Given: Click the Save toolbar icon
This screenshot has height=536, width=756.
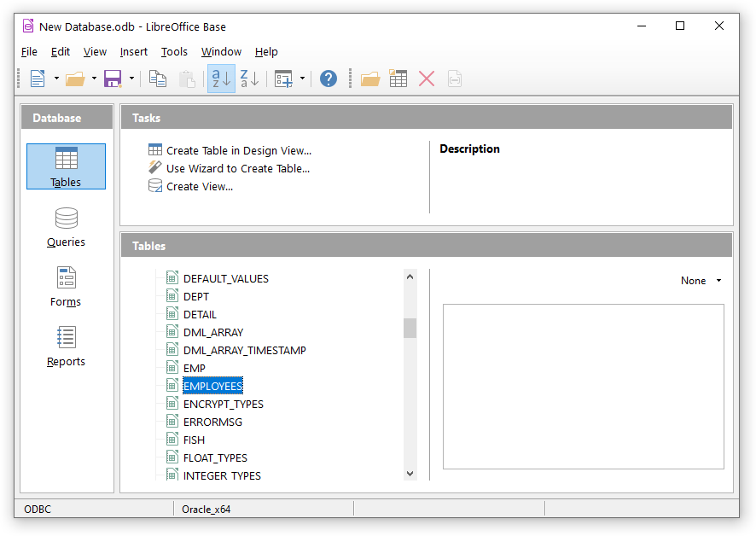Looking at the screenshot, I should [112, 78].
